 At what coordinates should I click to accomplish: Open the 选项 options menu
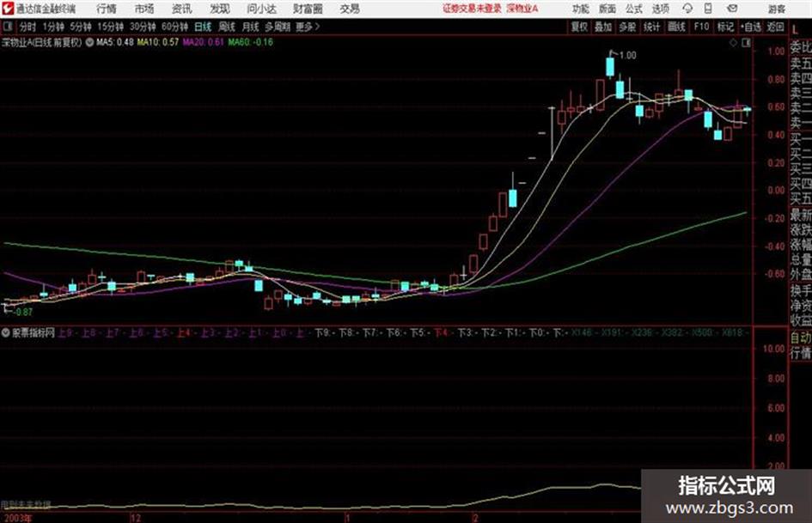click(x=660, y=9)
